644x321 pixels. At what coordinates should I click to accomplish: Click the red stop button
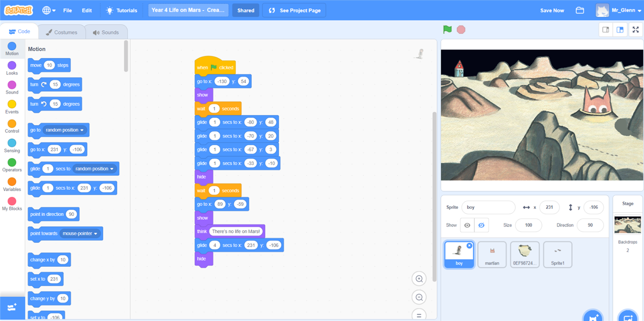point(461,30)
